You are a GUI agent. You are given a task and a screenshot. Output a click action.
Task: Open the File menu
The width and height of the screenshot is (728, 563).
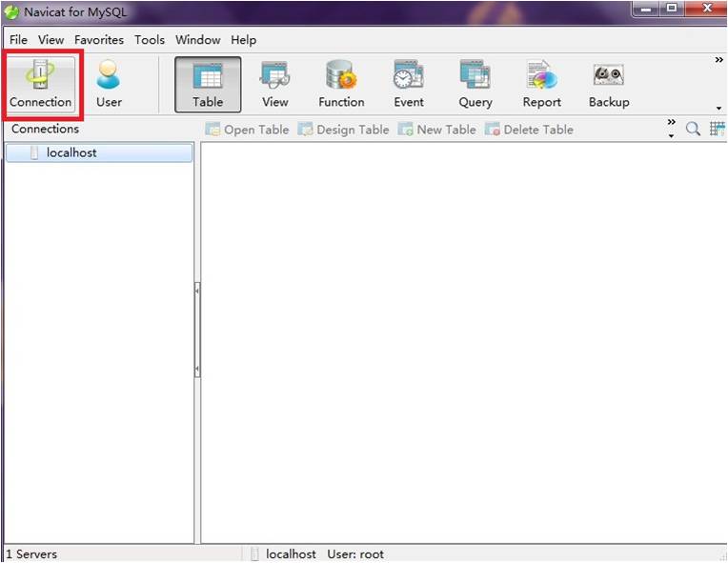click(19, 40)
